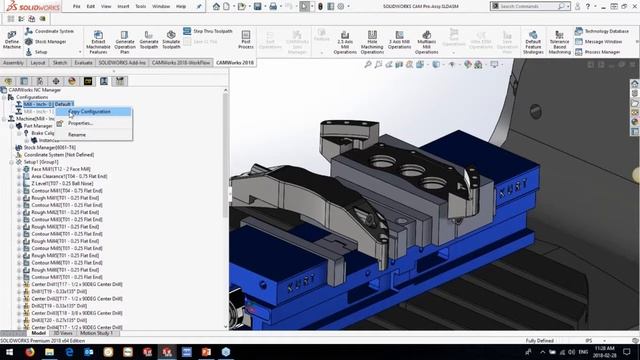Click 2.5 Axis Mill Operations

click(345, 42)
